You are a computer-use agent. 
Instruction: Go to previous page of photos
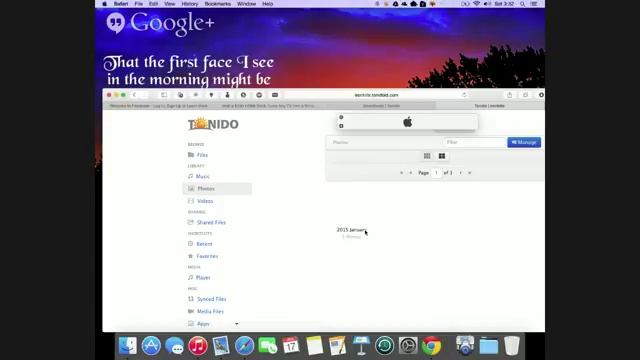pos(411,173)
